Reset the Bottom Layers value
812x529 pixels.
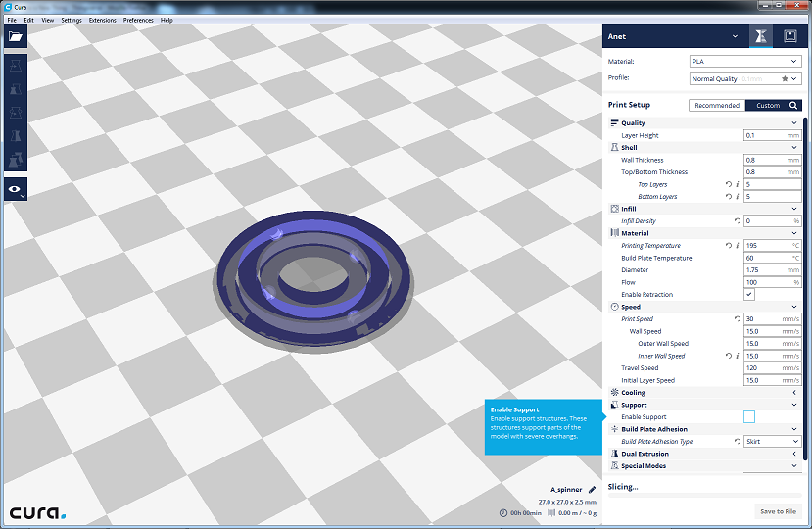coord(729,196)
